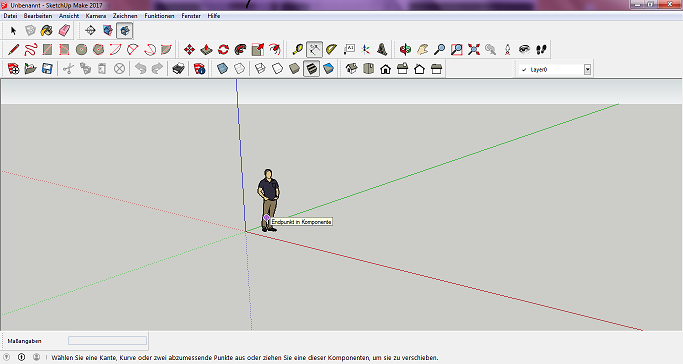Image resolution: width=683 pixels, height=364 pixels.
Task: Select the Line pencil tool
Action: 13,49
